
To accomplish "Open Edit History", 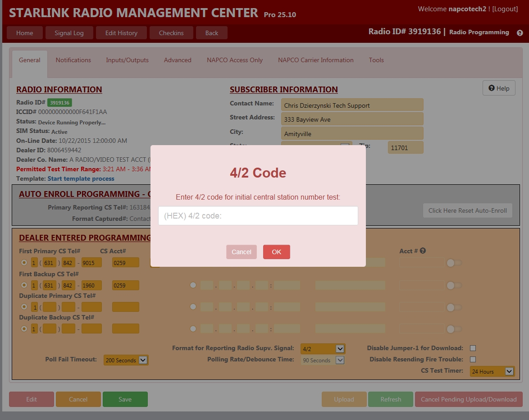I will (x=122, y=33).
